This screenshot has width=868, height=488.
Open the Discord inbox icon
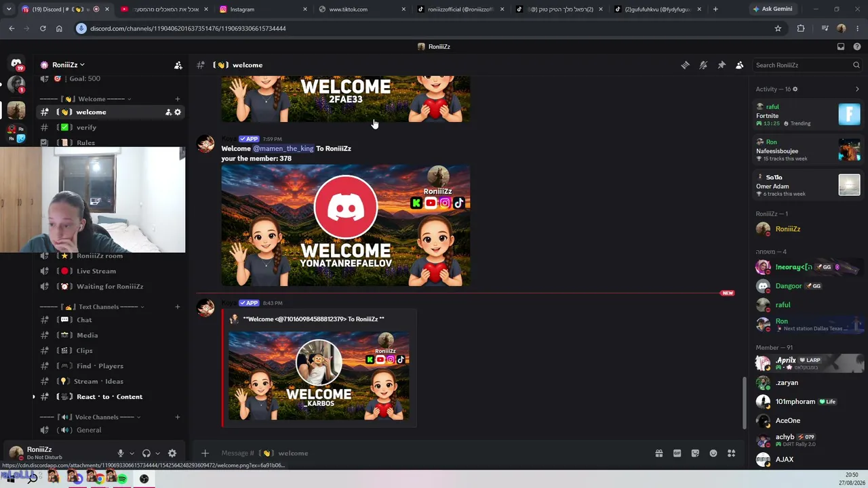point(841,47)
